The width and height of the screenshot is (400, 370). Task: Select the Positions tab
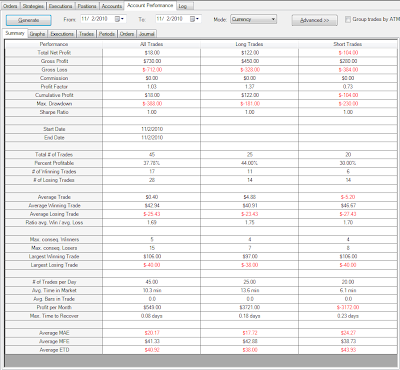point(87,6)
